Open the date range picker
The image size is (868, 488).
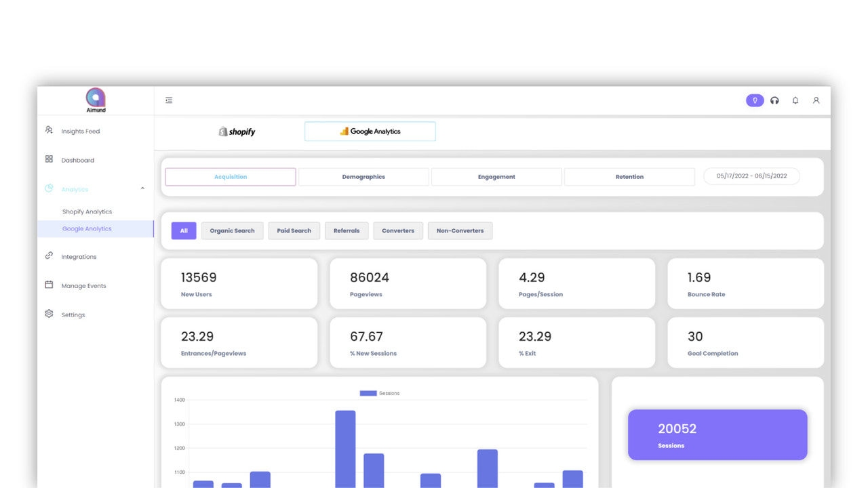751,176
